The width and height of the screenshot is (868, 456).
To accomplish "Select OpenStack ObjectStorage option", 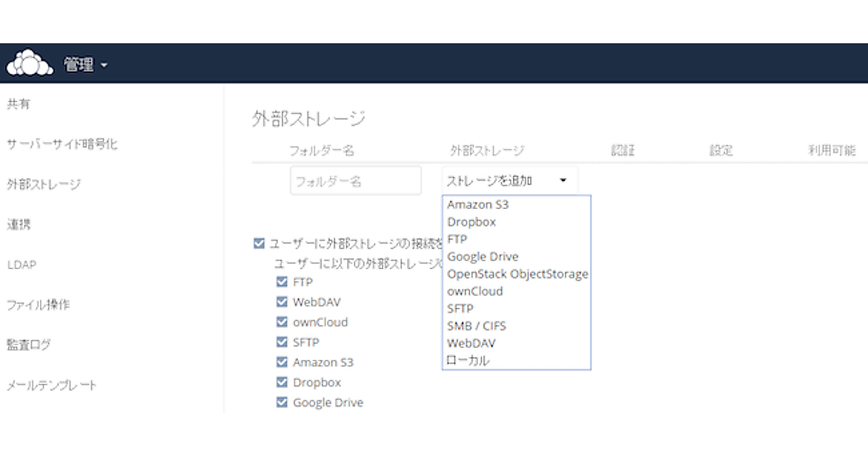I will [x=517, y=274].
